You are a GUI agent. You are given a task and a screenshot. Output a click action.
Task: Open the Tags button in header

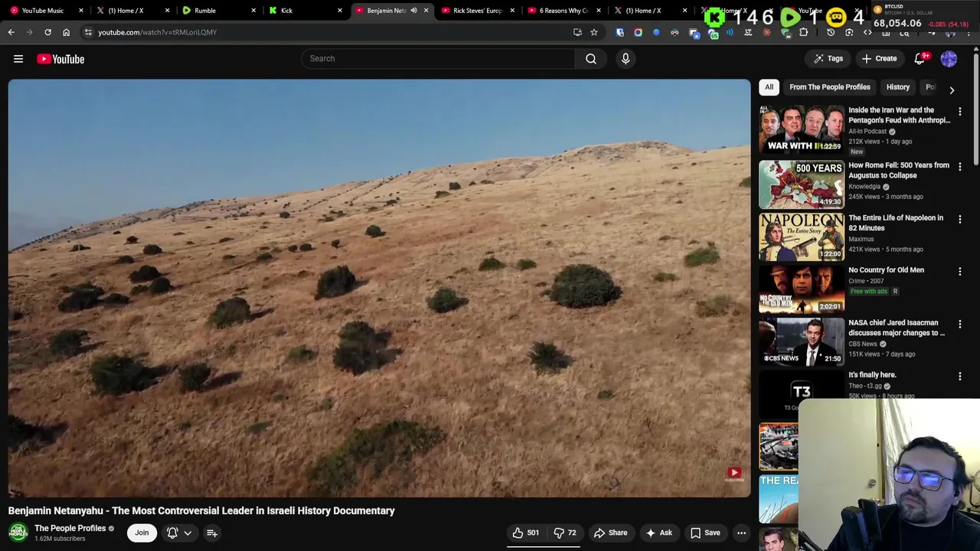pos(828,59)
